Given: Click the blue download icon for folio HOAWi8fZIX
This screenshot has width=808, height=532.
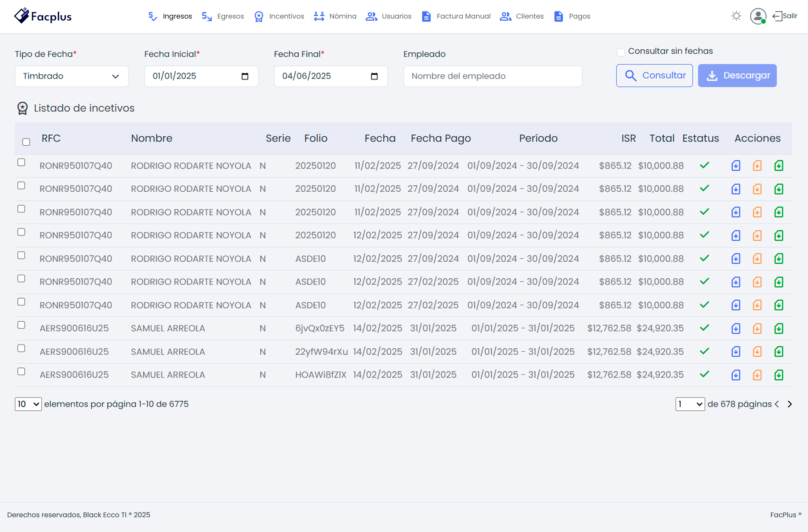Looking at the screenshot, I should 736,375.
